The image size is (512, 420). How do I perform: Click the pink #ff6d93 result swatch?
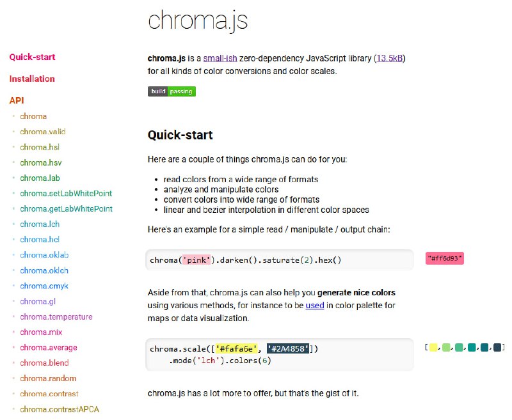pyautogui.click(x=444, y=259)
